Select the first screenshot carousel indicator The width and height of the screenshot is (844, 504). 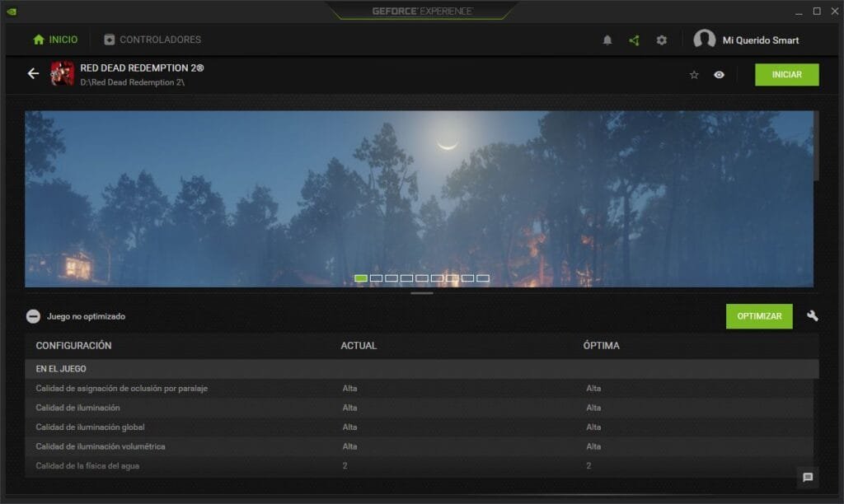(x=361, y=278)
